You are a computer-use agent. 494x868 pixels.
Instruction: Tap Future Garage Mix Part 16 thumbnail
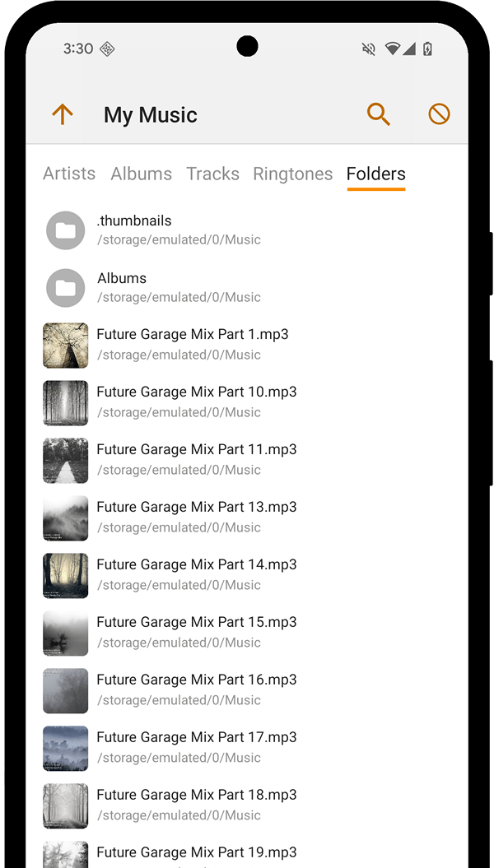[66, 690]
